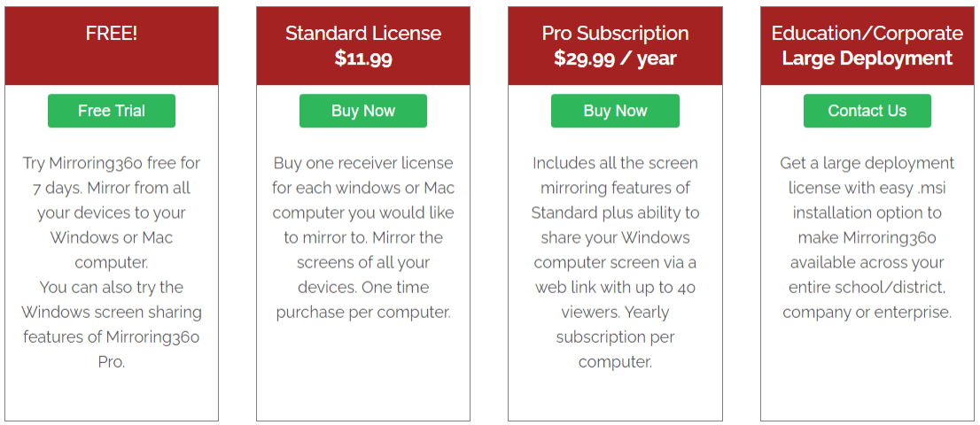The width and height of the screenshot is (980, 425).
Task: Click the green Free Trial button
Action: tap(112, 111)
